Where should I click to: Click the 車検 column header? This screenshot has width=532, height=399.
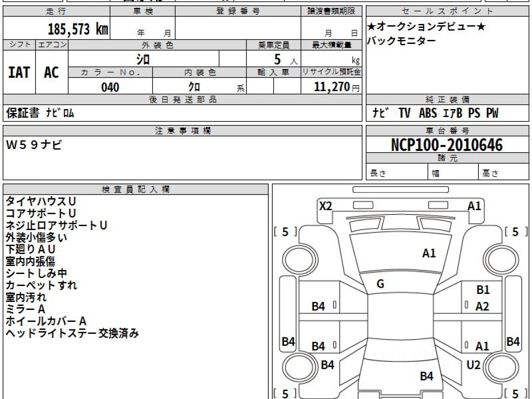pos(142,12)
